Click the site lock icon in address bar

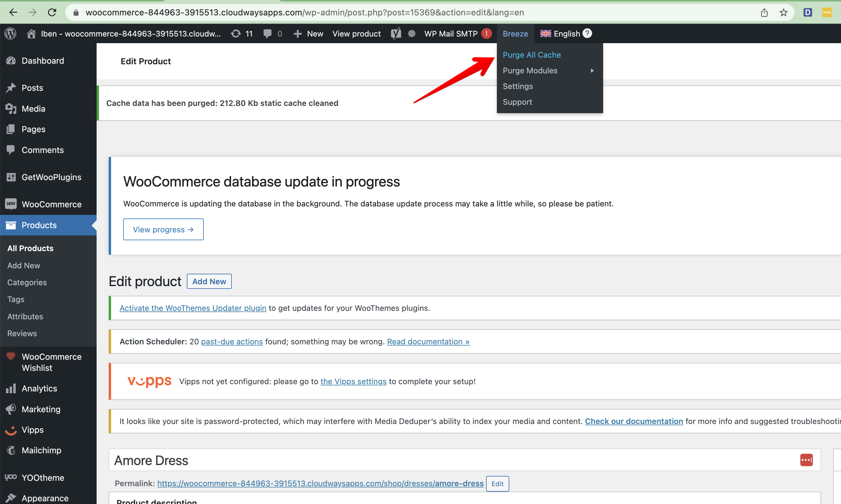[x=76, y=13]
